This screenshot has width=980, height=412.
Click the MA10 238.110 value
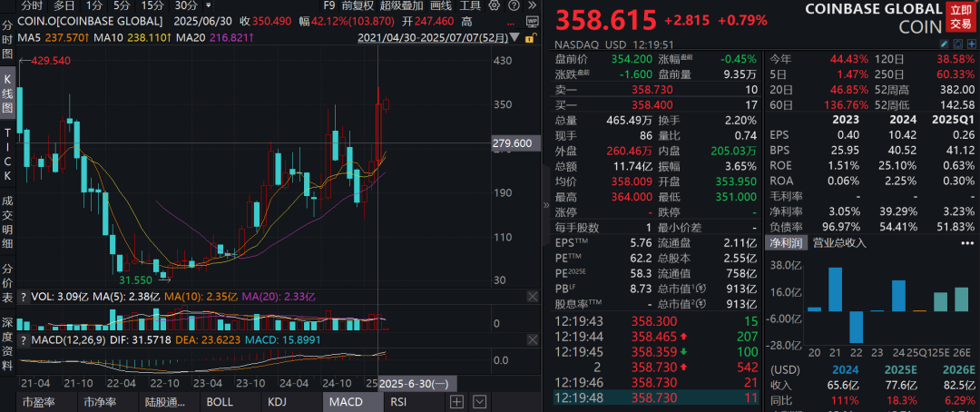click(x=148, y=37)
